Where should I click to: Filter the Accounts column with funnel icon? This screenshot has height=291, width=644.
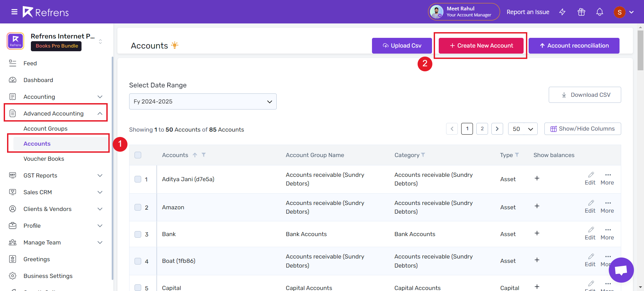[204, 155]
